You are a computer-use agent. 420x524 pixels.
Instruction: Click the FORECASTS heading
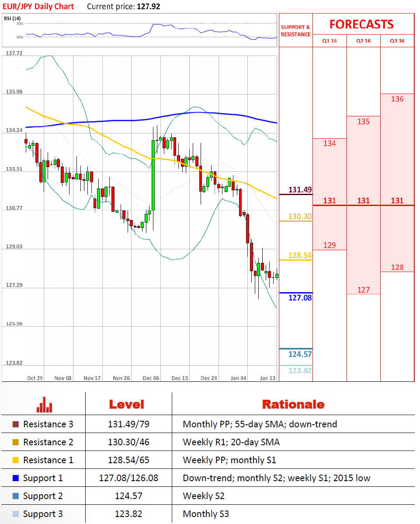[361, 24]
